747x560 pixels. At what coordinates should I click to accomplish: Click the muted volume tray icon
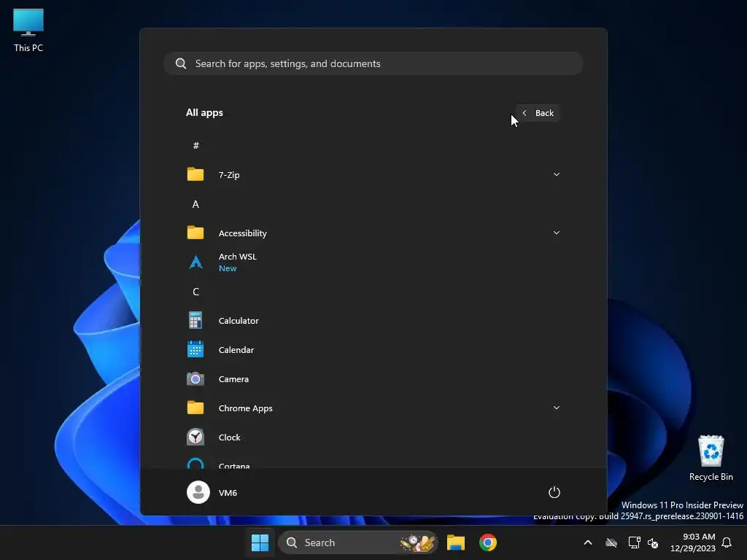[x=653, y=542]
